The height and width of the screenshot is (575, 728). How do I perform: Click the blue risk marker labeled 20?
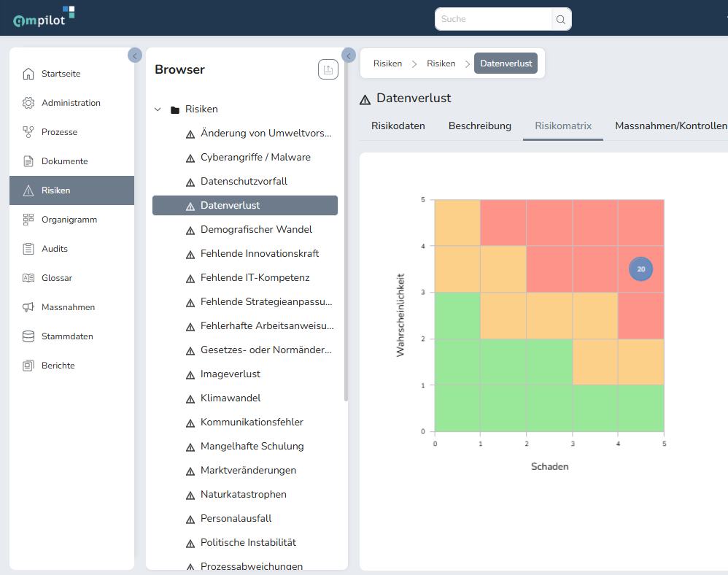(640, 269)
